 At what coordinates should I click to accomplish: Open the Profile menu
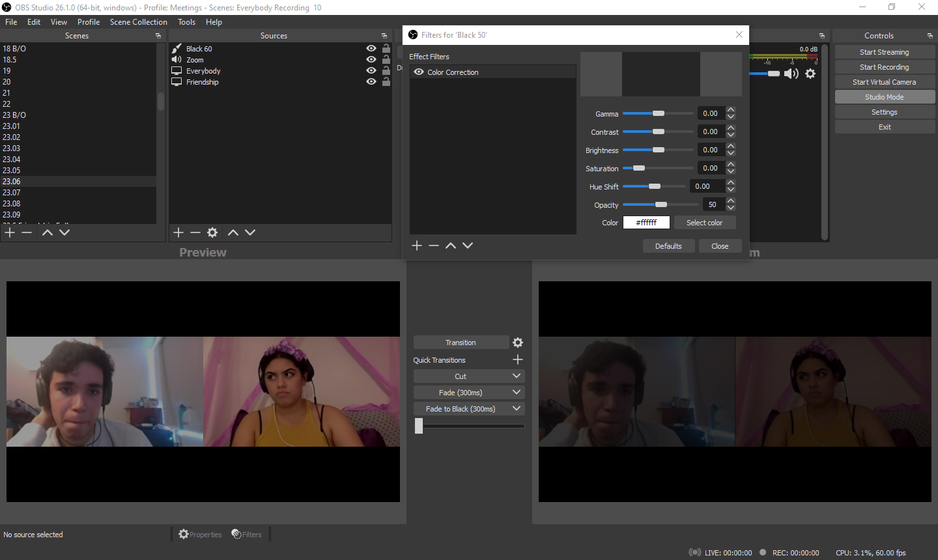click(89, 21)
